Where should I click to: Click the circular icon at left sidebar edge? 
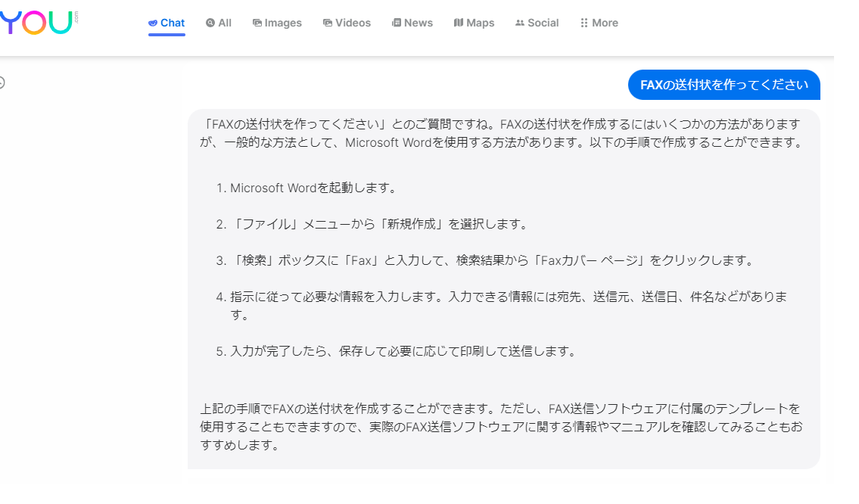[x=2, y=82]
